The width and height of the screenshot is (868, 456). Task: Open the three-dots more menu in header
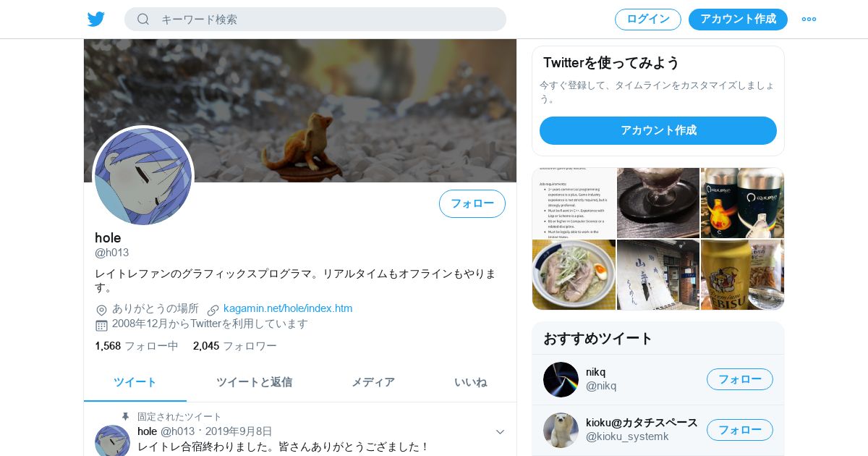pyautogui.click(x=809, y=19)
